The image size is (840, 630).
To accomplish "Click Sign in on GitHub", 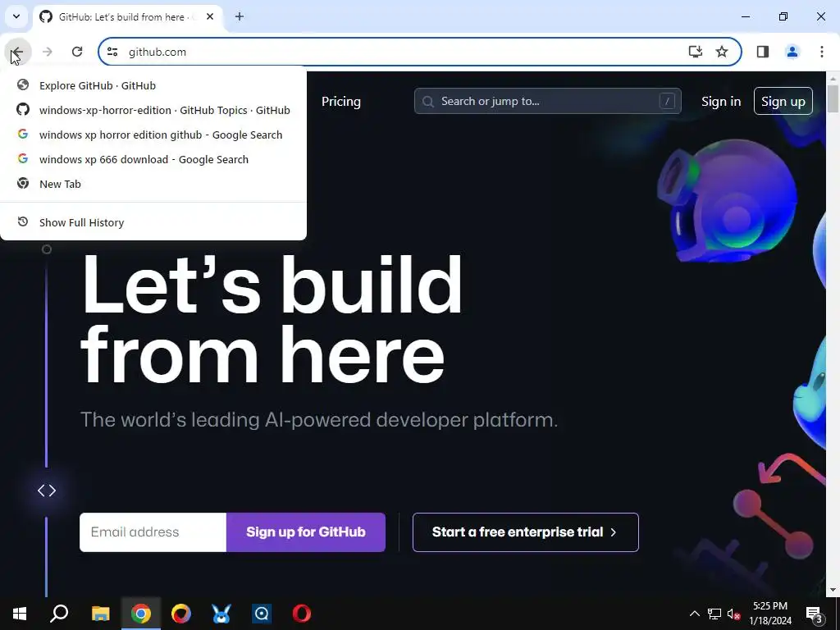I will coord(721,101).
